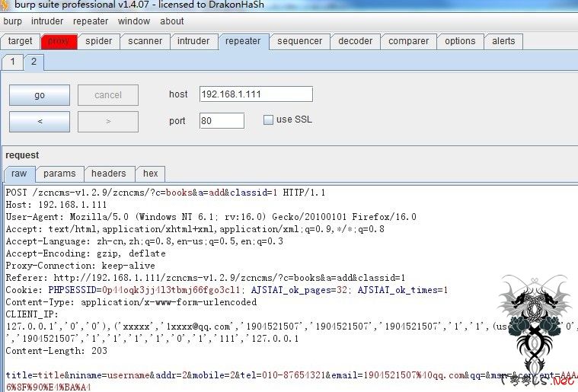Click the cancel button
Image resolution: width=578 pixels, height=392 pixels.
coord(108,95)
